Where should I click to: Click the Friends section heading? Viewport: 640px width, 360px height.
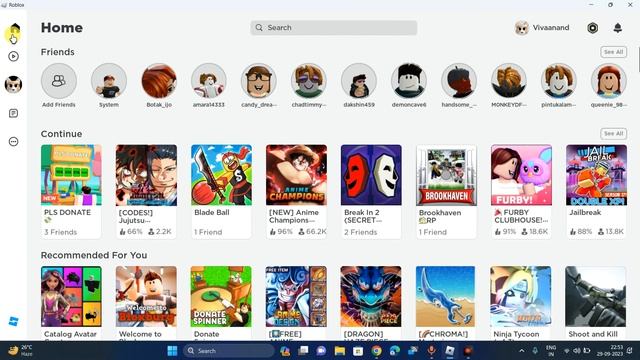tap(58, 52)
